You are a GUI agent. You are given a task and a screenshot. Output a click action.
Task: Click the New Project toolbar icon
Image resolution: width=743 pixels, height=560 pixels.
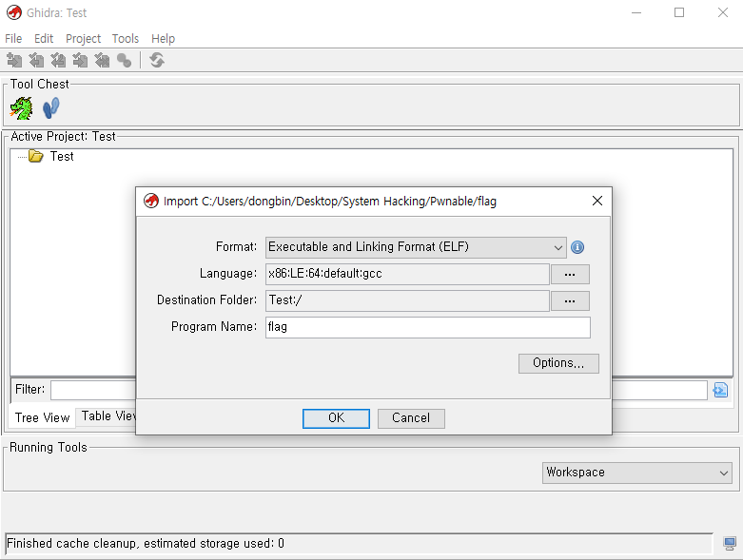[14, 60]
